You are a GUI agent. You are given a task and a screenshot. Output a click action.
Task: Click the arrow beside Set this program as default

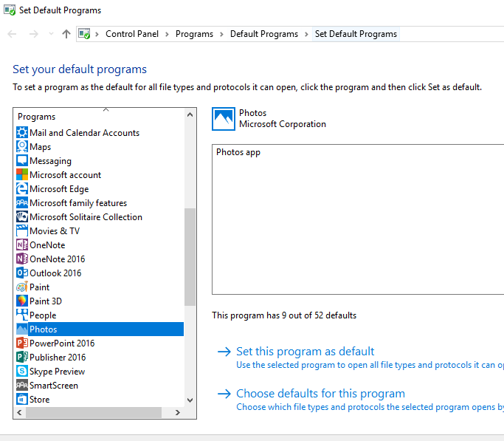(224, 352)
